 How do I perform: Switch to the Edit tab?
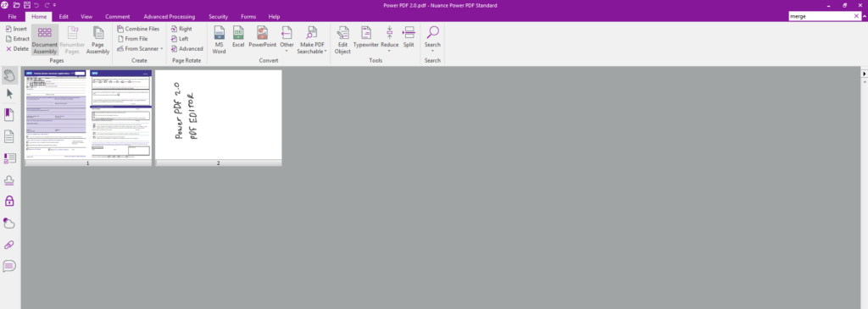click(64, 17)
